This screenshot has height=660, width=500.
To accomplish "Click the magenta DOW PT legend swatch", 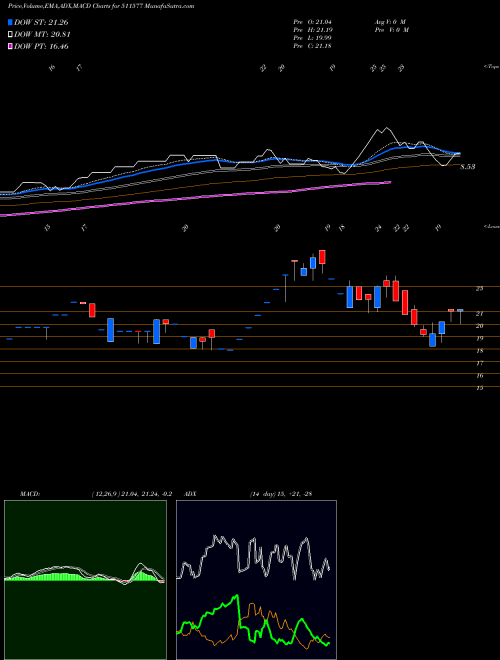I will click(10, 47).
